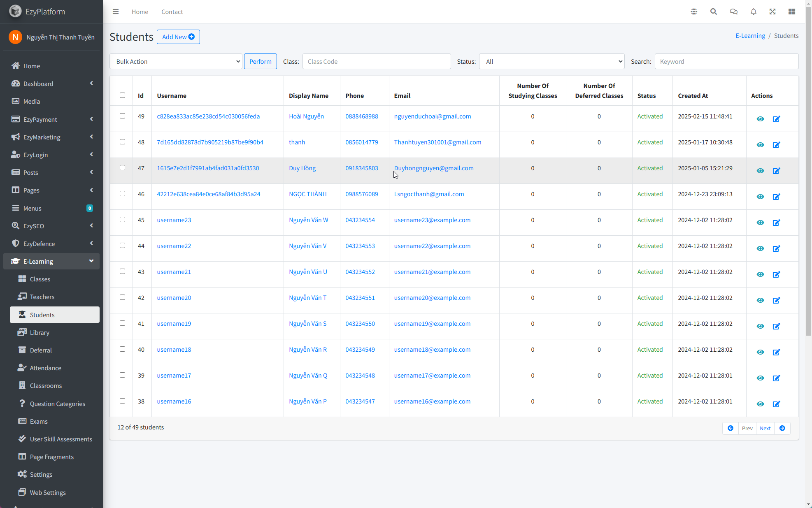Screen dimensions: 812x508
Task: Check the checkbox for username16 row
Action: tap(122, 401)
